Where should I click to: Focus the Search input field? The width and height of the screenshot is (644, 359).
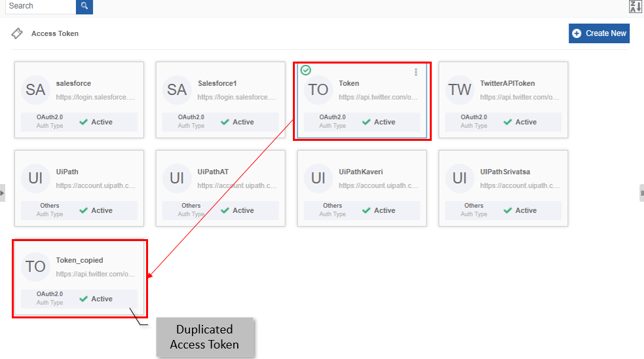[41, 6]
